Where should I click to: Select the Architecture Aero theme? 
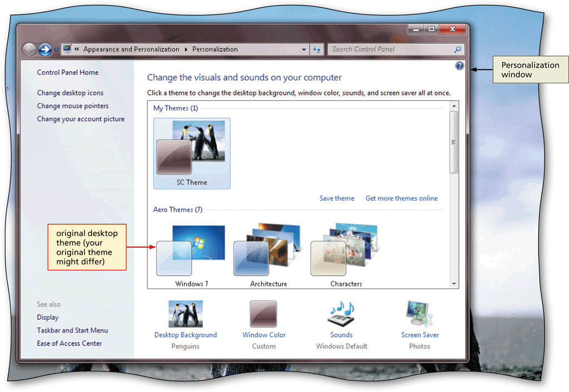click(x=268, y=255)
